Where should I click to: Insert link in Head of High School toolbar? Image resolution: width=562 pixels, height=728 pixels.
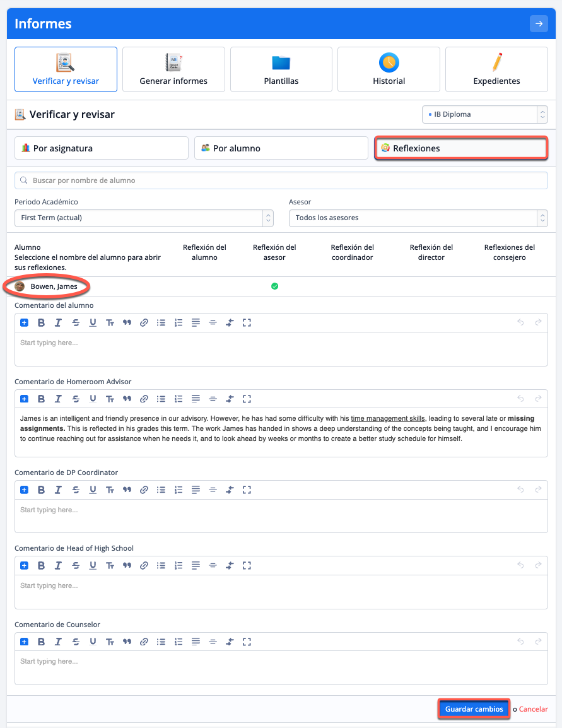[x=144, y=565]
